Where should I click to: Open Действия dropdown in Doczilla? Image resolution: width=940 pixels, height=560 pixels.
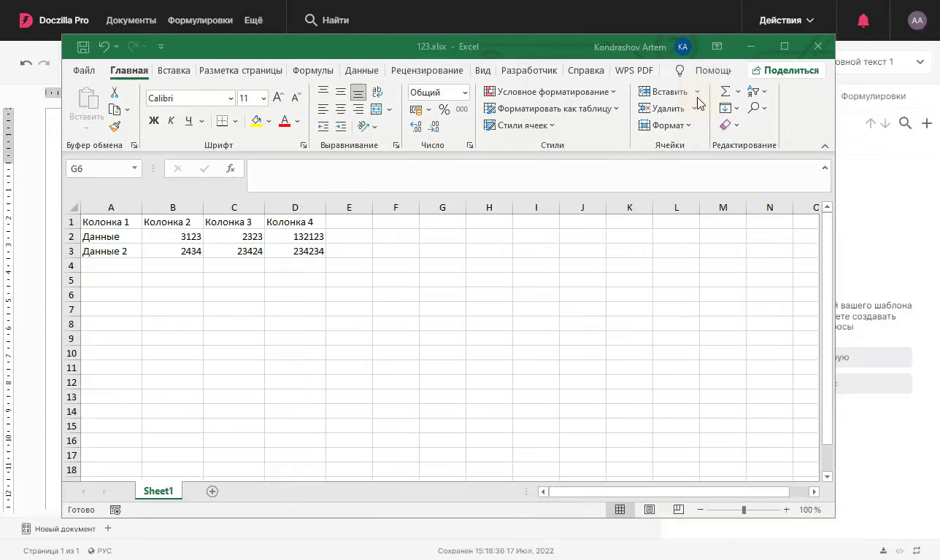[x=787, y=20]
